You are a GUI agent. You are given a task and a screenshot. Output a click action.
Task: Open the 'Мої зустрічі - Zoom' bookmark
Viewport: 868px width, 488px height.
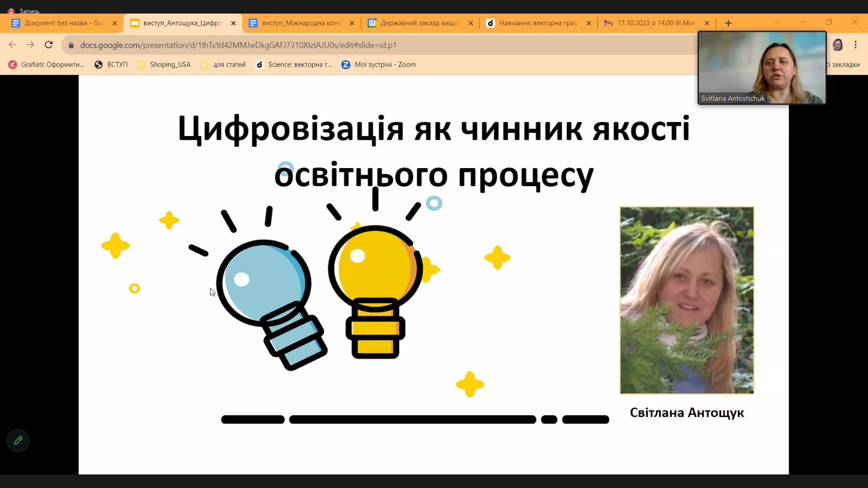[379, 65]
